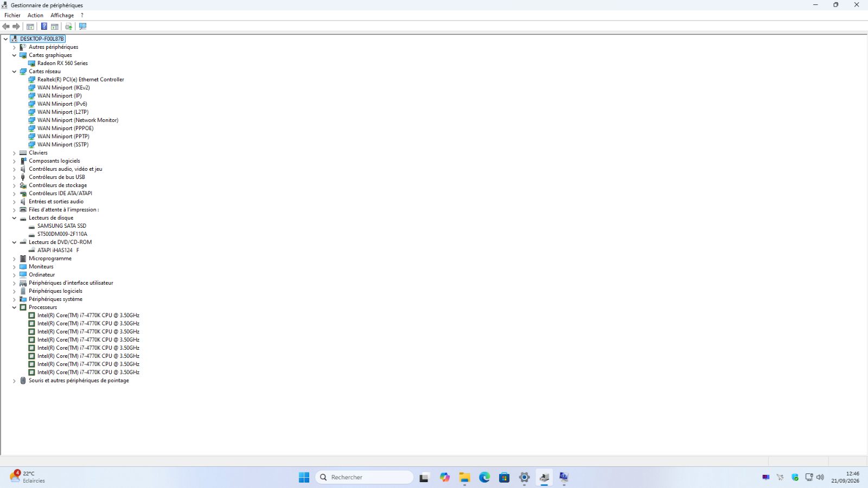Select the DESKTOP-F00L87B root node

pos(42,39)
